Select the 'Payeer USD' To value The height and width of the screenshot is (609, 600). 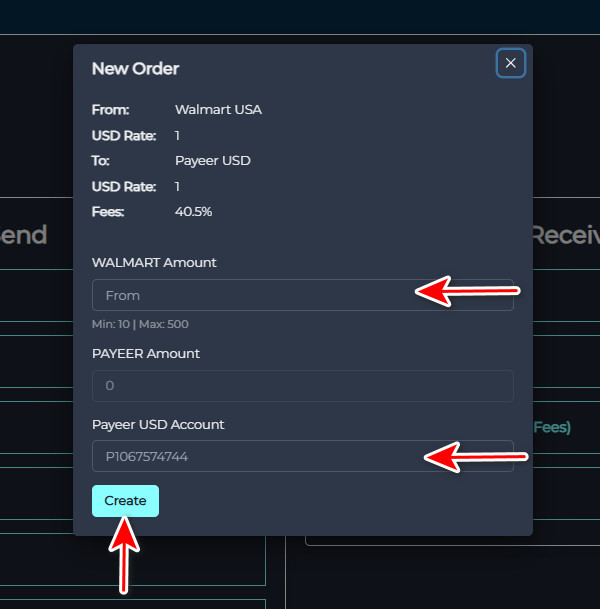pos(212,161)
